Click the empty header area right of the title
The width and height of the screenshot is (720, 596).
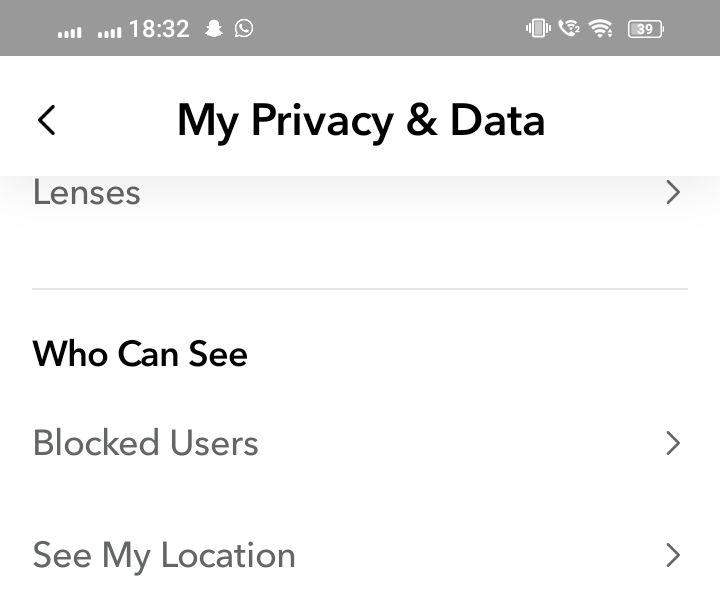(x=630, y=120)
